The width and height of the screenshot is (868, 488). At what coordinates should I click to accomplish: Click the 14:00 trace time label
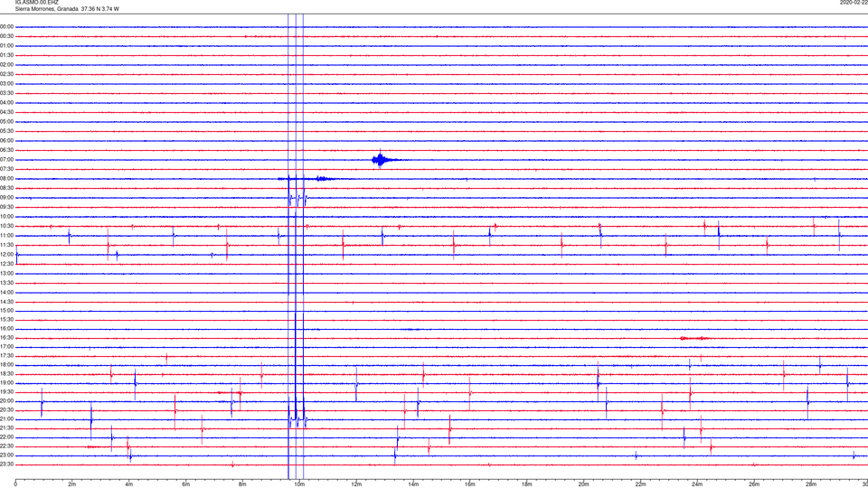pos(6,292)
